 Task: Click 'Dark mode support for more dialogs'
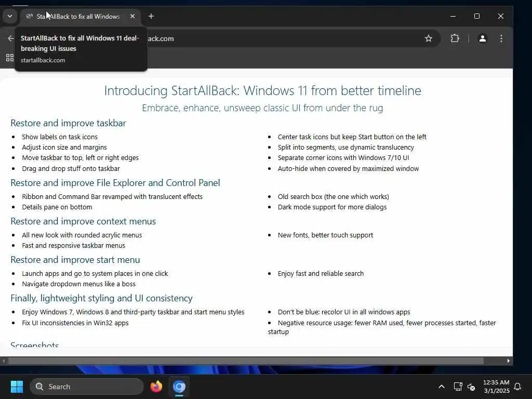(x=332, y=207)
